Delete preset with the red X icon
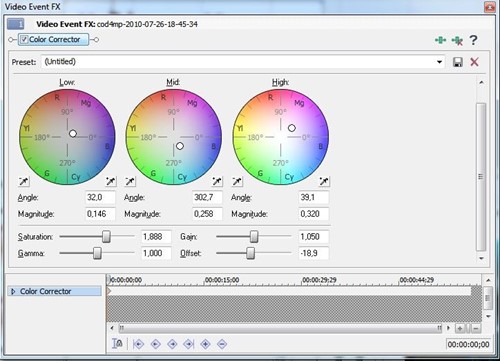This screenshot has width=500, height=361. [x=474, y=62]
